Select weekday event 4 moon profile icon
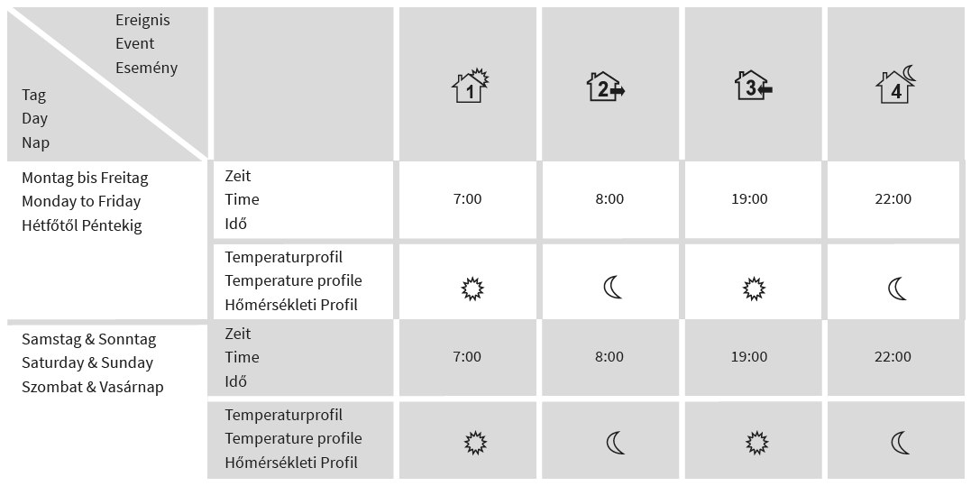The height and width of the screenshot is (486, 980). pyautogui.click(x=897, y=289)
